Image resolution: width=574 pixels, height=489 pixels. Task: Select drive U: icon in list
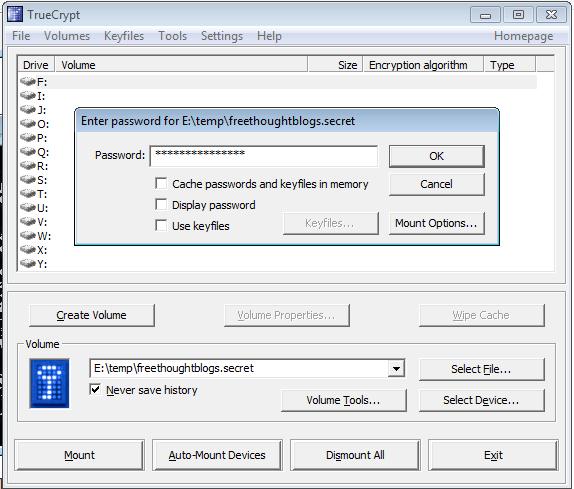[28, 208]
